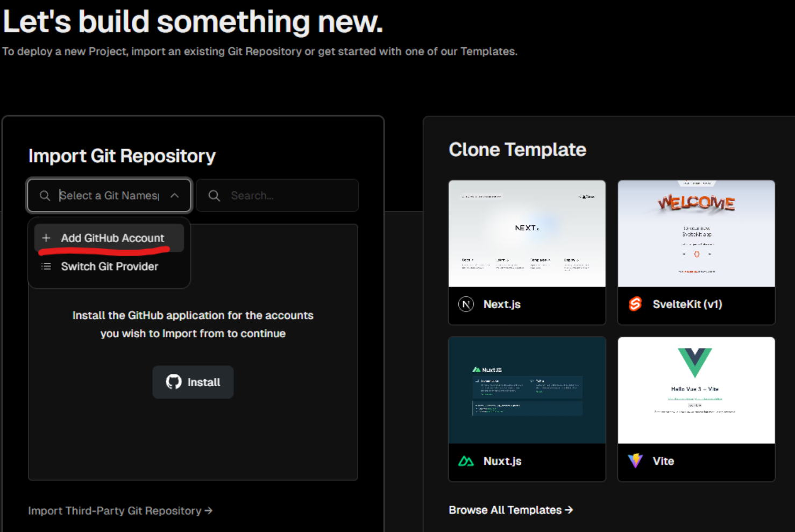Screen dimensions: 795x532
Task: Click the Clone Template heading
Action: click(x=517, y=150)
